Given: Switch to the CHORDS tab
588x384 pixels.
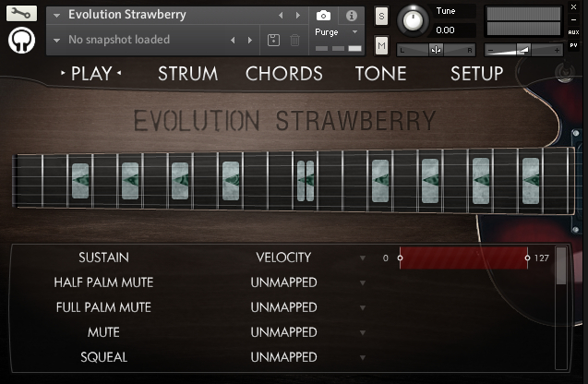Looking at the screenshot, I should click(x=284, y=74).
